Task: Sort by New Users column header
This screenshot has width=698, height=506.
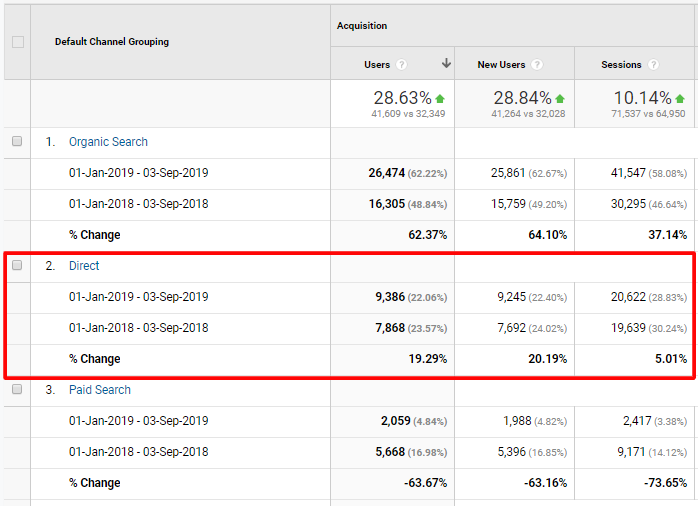Action: coord(501,65)
